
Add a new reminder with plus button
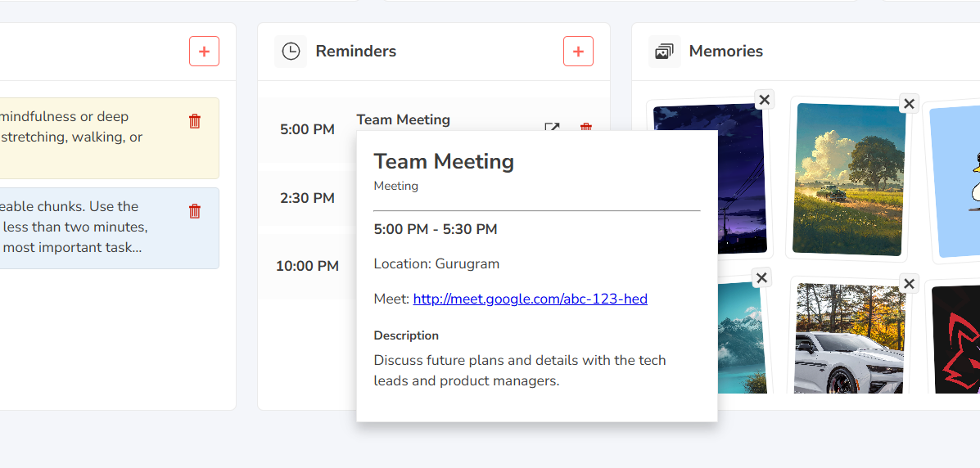click(x=578, y=52)
